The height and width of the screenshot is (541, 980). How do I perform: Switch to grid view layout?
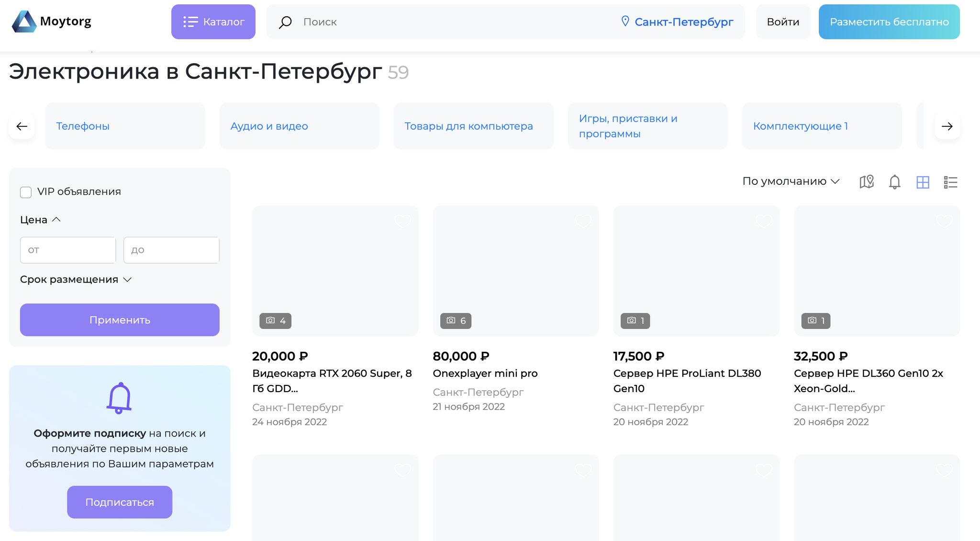point(923,182)
